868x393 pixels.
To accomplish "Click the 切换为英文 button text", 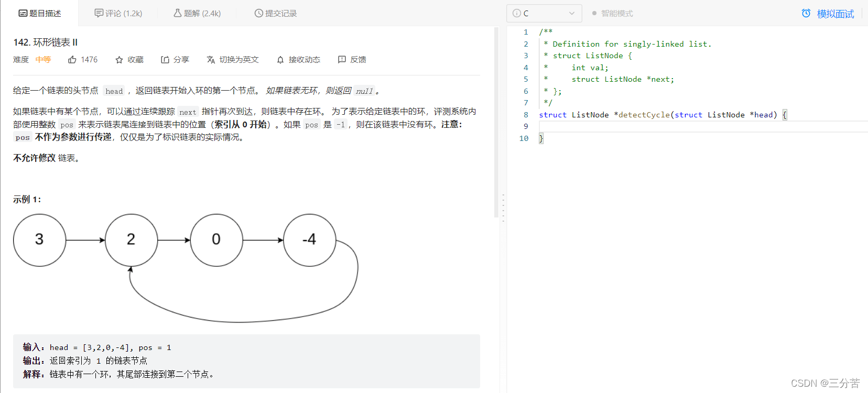I will click(239, 60).
